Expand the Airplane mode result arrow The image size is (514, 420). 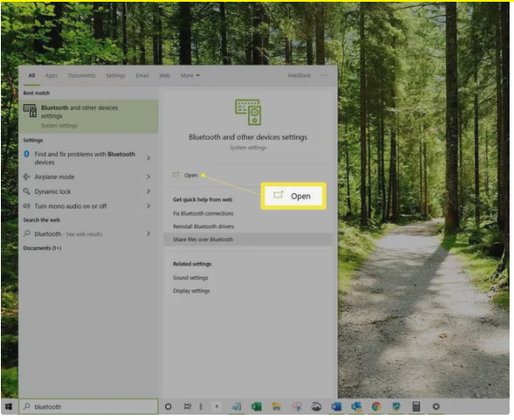pos(148,176)
